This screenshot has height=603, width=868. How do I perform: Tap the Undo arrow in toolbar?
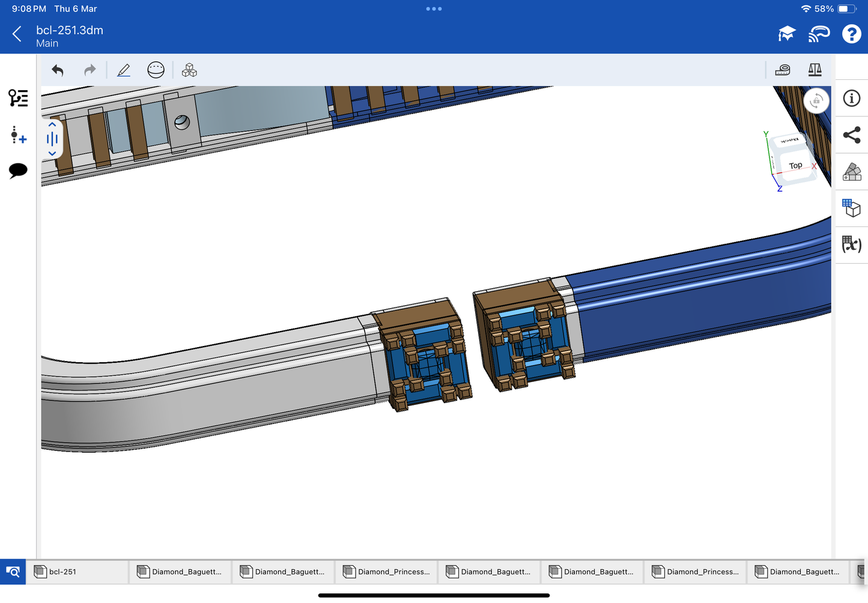pos(58,71)
